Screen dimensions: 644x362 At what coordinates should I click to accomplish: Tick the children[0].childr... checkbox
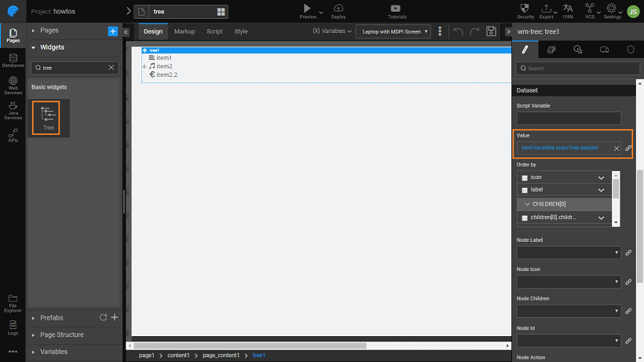[525, 218]
